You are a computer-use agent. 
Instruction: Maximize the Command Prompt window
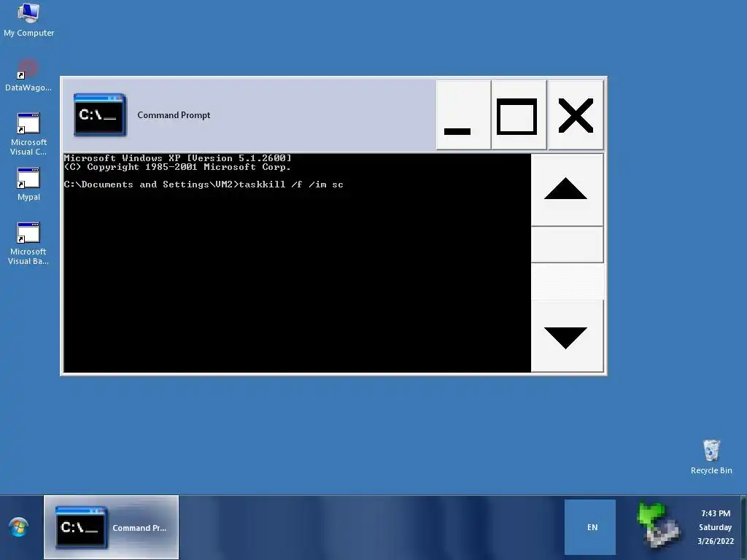click(519, 114)
